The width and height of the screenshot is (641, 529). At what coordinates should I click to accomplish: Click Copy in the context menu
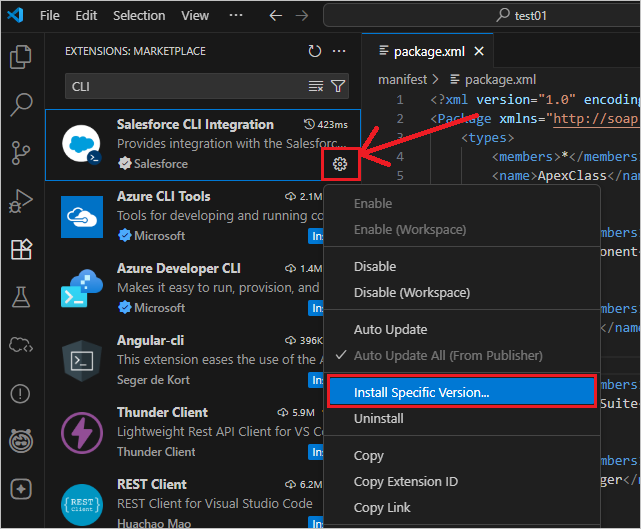tap(462, 455)
